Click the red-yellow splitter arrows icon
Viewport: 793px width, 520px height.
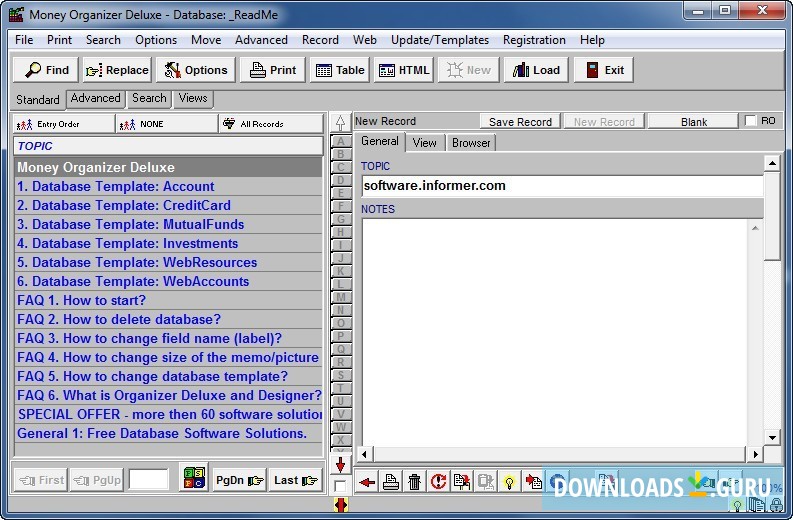341,504
